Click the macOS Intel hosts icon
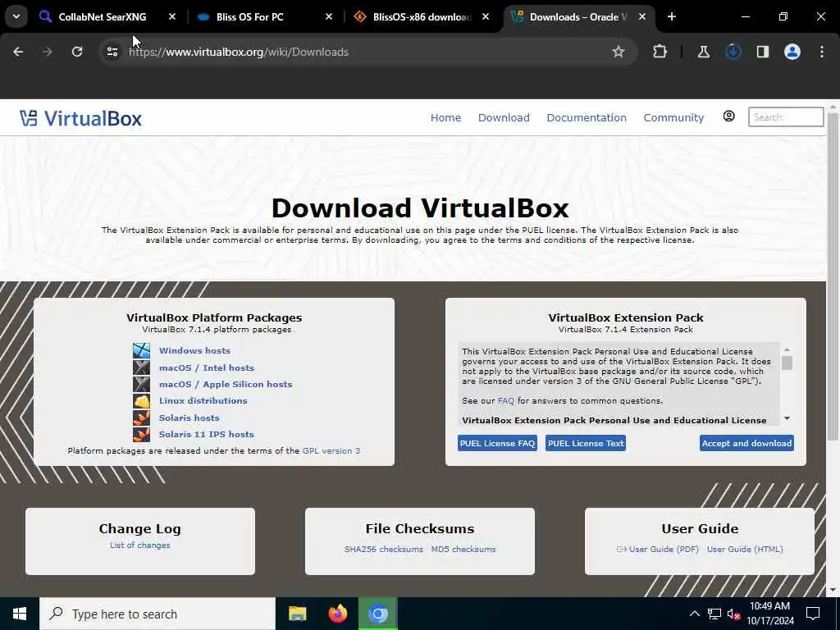This screenshot has width=840, height=630. pos(141,367)
